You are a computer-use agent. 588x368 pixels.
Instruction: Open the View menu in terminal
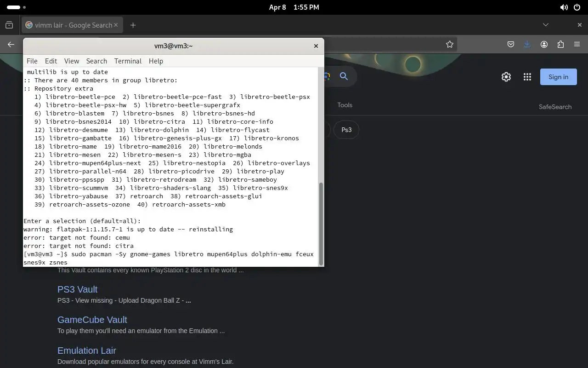(x=72, y=61)
